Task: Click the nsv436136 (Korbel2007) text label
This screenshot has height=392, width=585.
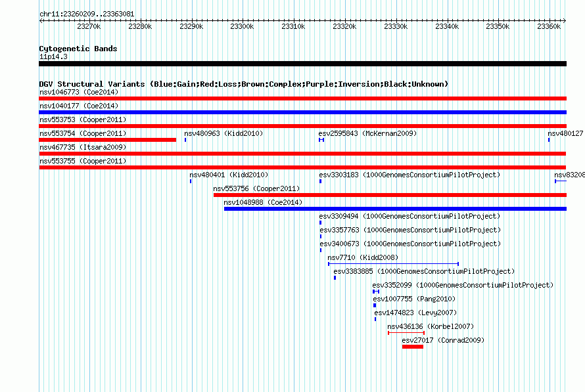Action: point(431,326)
